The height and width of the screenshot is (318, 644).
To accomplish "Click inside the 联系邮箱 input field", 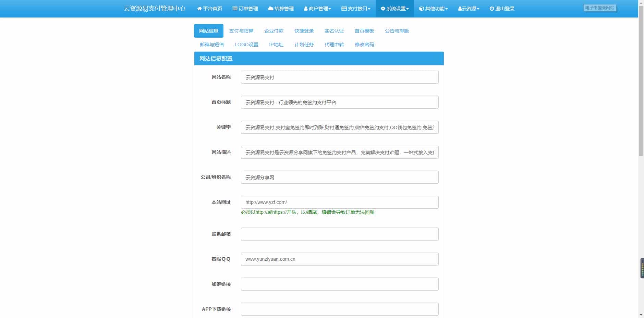I will pos(339,234).
